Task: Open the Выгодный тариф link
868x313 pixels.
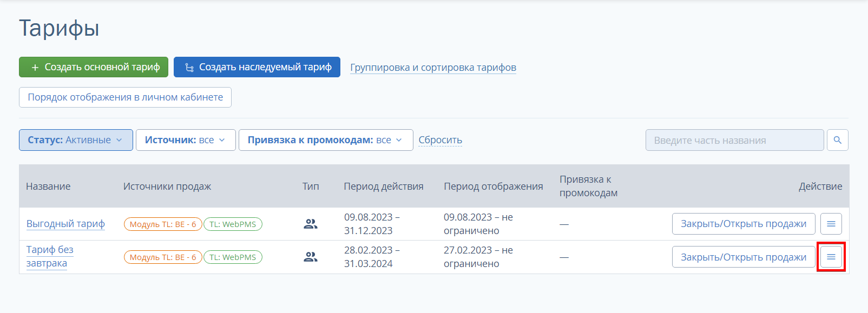Action: 65,224
